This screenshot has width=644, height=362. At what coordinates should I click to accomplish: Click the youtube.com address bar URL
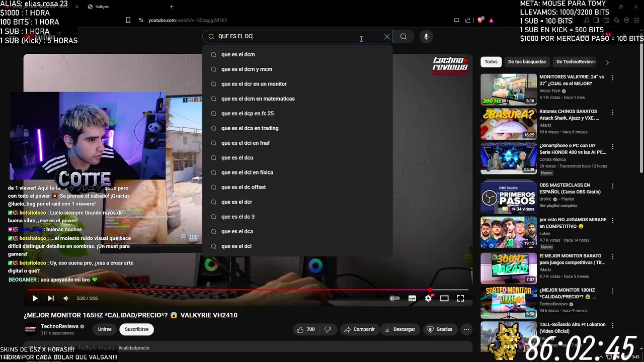tap(188, 20)
